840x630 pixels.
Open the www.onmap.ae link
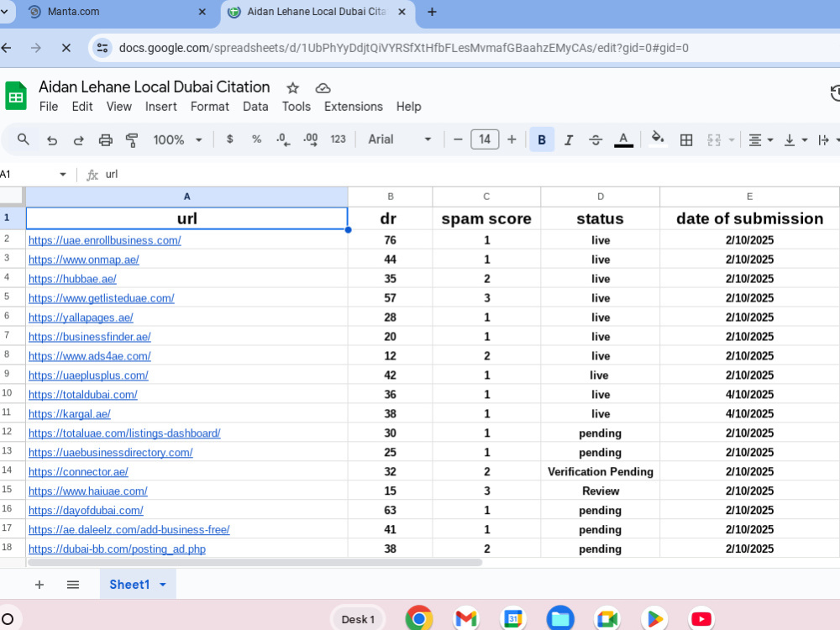pyautogui.click(x=83, y=260)
